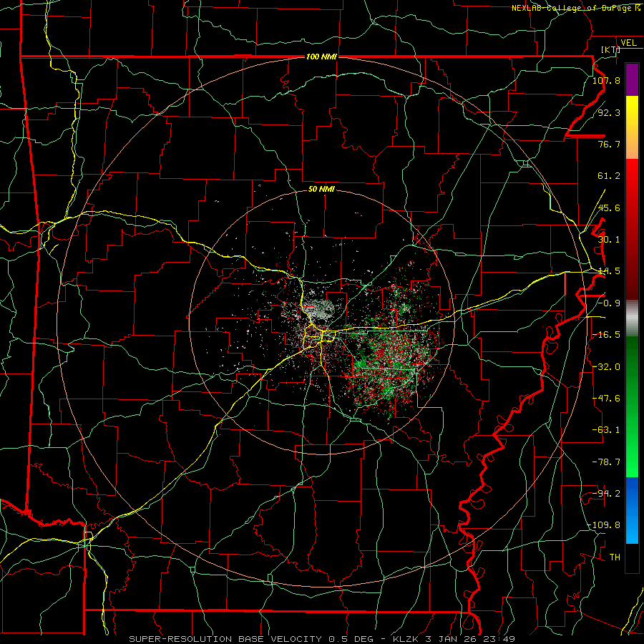Viewport: 644px width, 644px height.
Task: Select the -0.9 value on velocity scale
Action: click(609, 303)
